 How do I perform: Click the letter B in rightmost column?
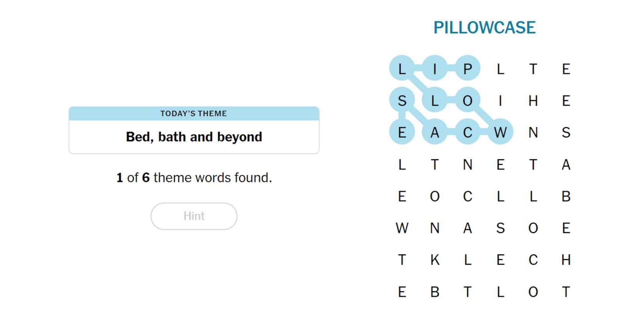[566, 196]
